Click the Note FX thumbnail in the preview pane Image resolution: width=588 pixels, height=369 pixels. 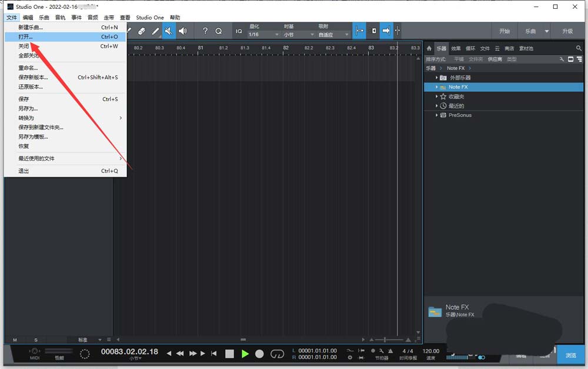pyautogui.click(x=435, y=311)
